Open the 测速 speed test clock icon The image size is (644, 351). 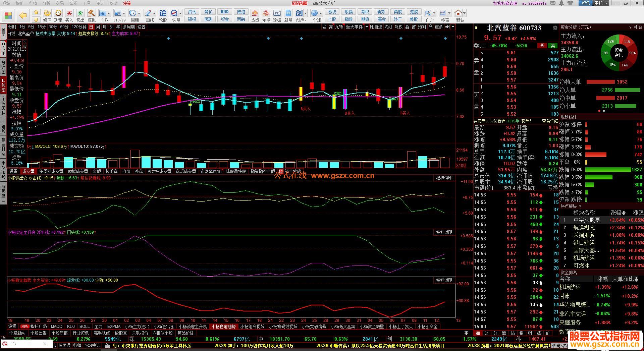click(x=58, y=13)
